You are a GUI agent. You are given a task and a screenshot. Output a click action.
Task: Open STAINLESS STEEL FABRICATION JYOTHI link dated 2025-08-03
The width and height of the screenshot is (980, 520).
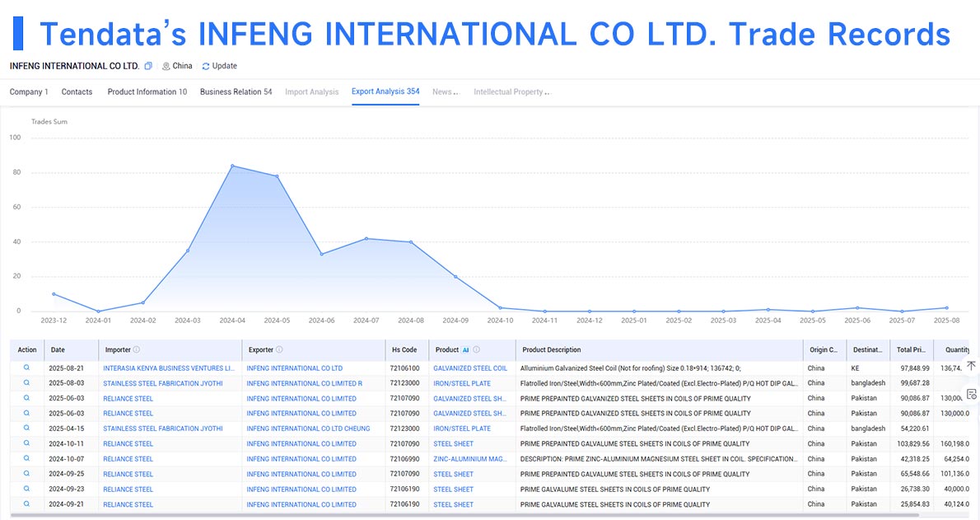[x=162, y=383]
